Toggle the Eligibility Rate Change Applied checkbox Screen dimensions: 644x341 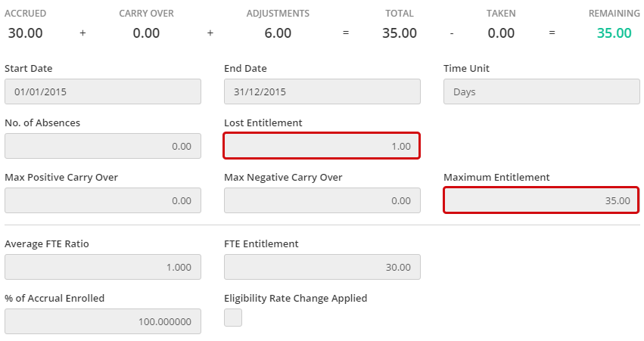pos(233,318)
